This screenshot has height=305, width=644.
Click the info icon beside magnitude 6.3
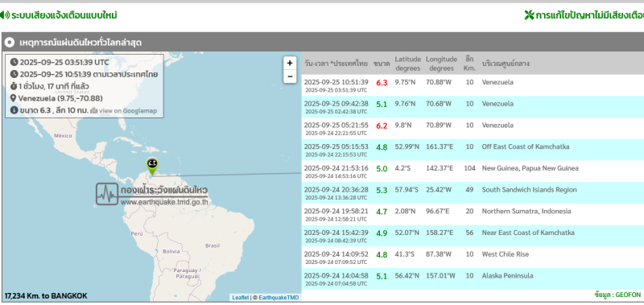14,110
